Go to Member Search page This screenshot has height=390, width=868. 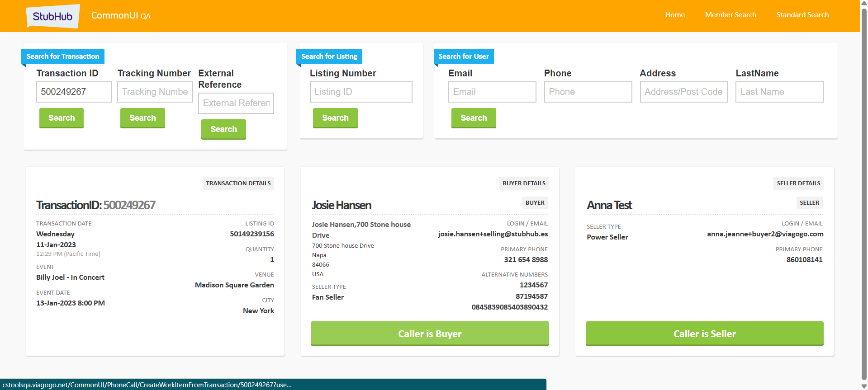(730, 15)
